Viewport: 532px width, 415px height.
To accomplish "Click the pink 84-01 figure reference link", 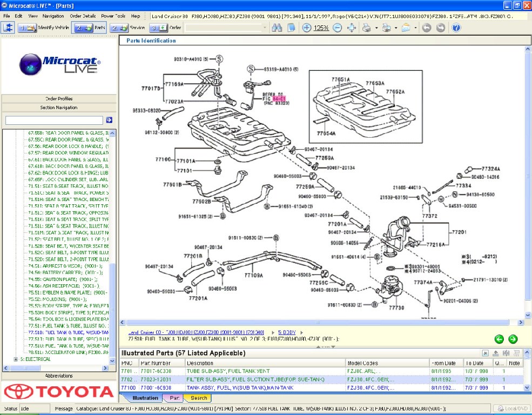I will coord(279,99).
